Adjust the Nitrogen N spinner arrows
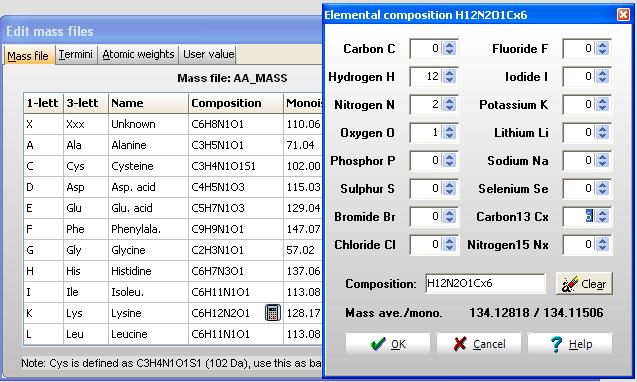 (x=449, y=105)
